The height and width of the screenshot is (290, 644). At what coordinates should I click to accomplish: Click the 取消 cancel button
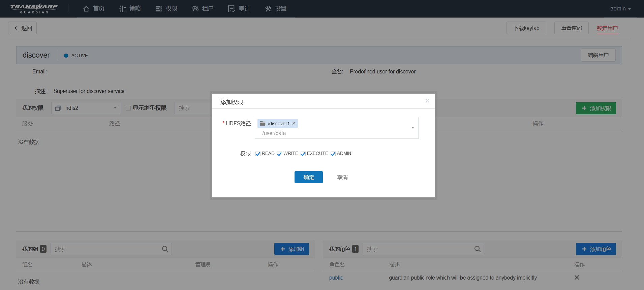pos(342,177)
